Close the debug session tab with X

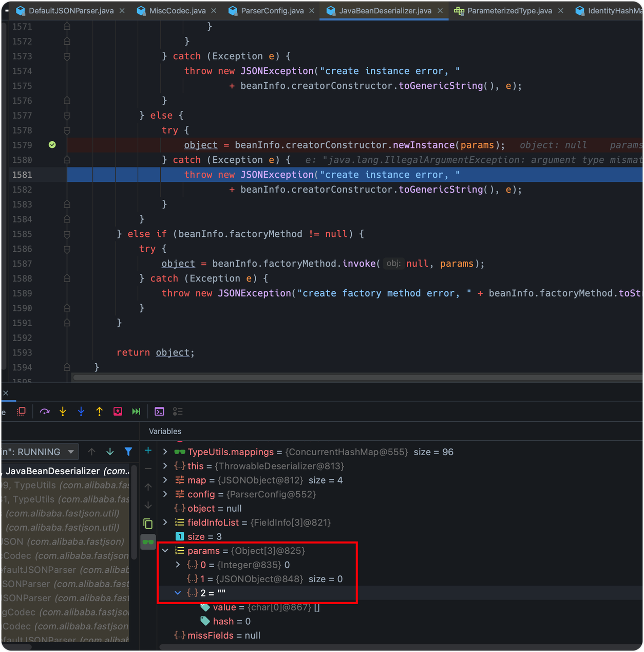pos(6,393)
